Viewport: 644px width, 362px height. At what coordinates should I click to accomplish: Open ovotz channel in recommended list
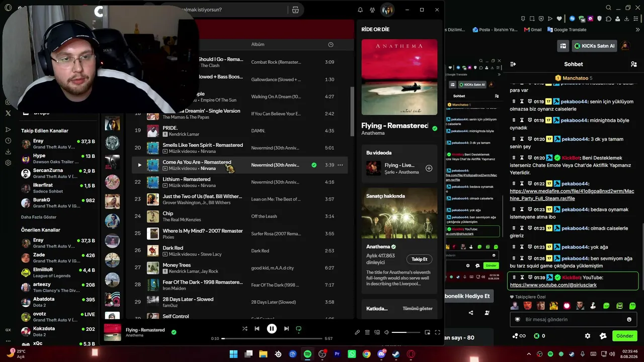click(58, 317)
